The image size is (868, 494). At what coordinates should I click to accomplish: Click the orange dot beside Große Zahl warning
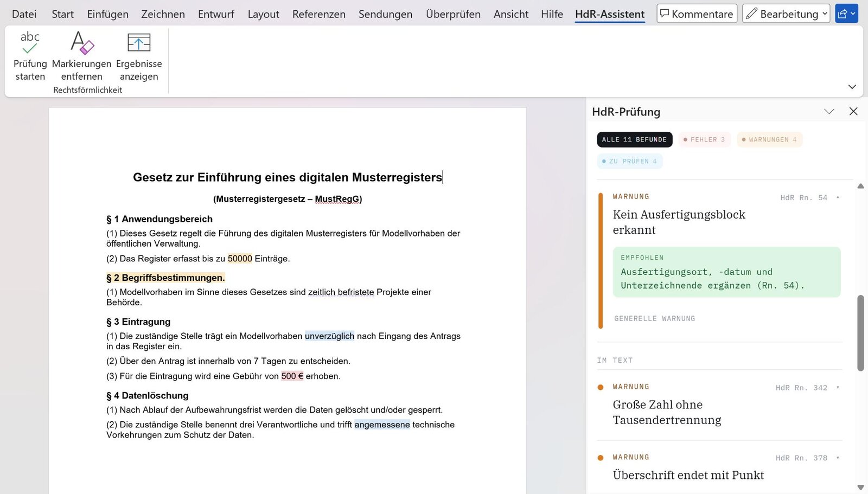(601, 387)
